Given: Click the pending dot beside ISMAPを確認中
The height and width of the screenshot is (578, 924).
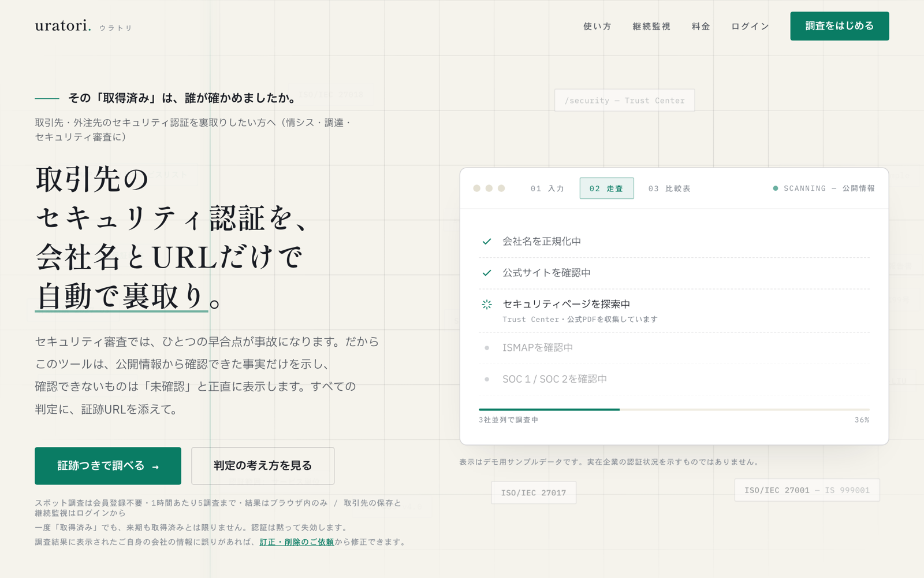Looking at the screenshot, I should (487, 348).
